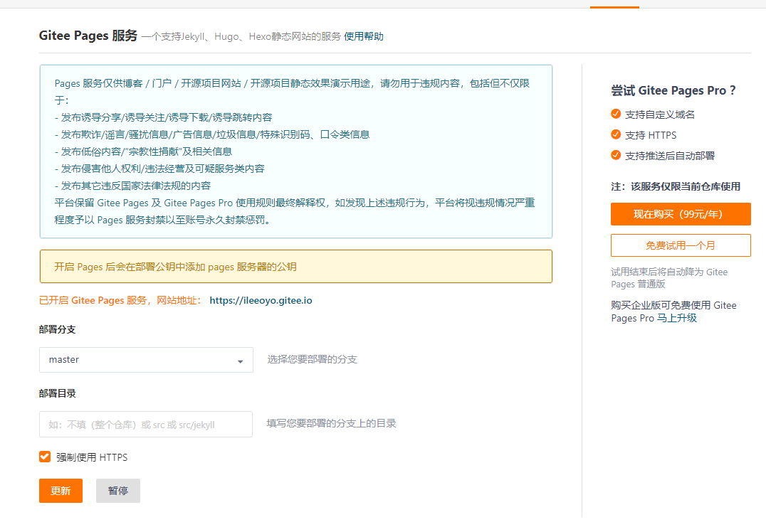
Task: Click check icon beside 支持 HTTPS
Action: click(616, 134)
